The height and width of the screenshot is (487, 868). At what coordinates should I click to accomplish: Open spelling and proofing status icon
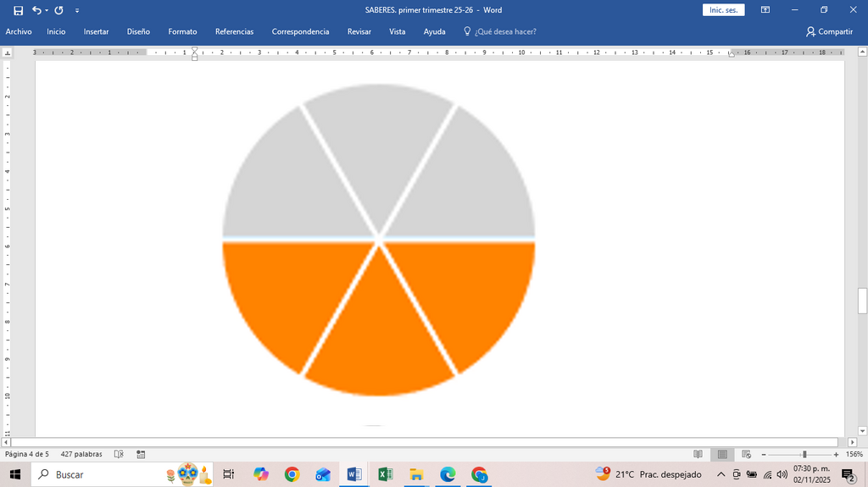(119, 454)
